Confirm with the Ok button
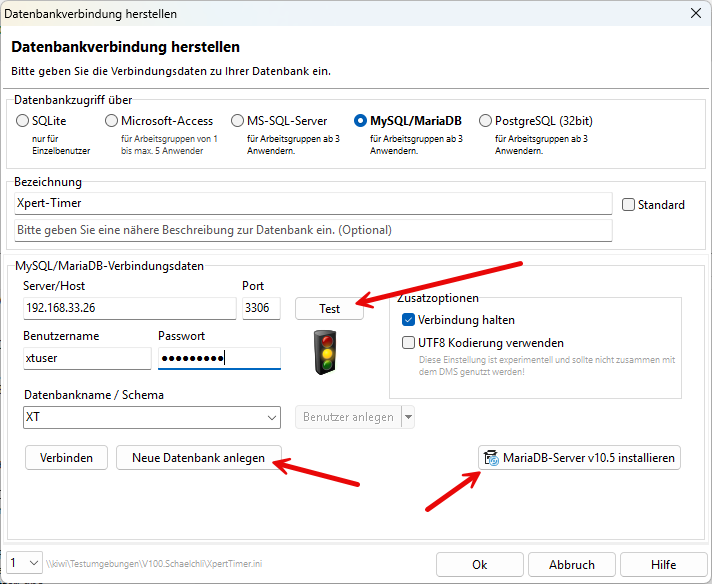This screenshot has width=712, height=584. tap(479, 564)
